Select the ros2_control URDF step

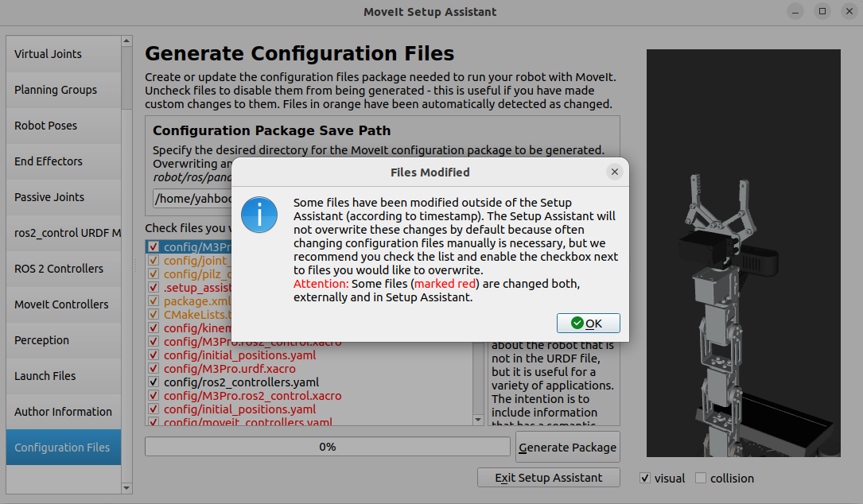click(x=64, y=233)
